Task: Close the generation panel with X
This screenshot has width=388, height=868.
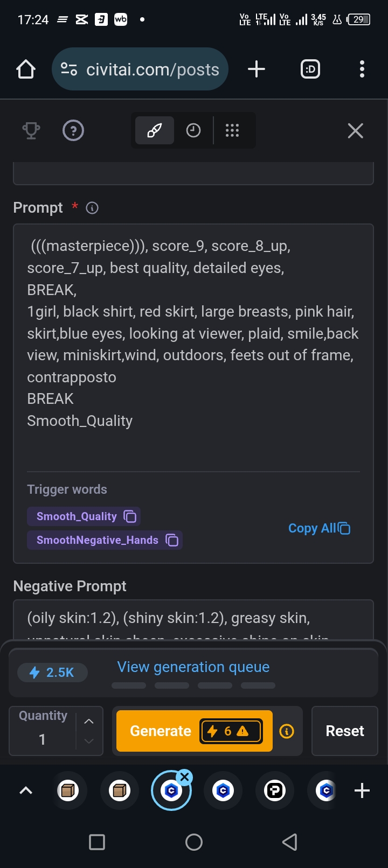Action: click(x=355, y=131)
